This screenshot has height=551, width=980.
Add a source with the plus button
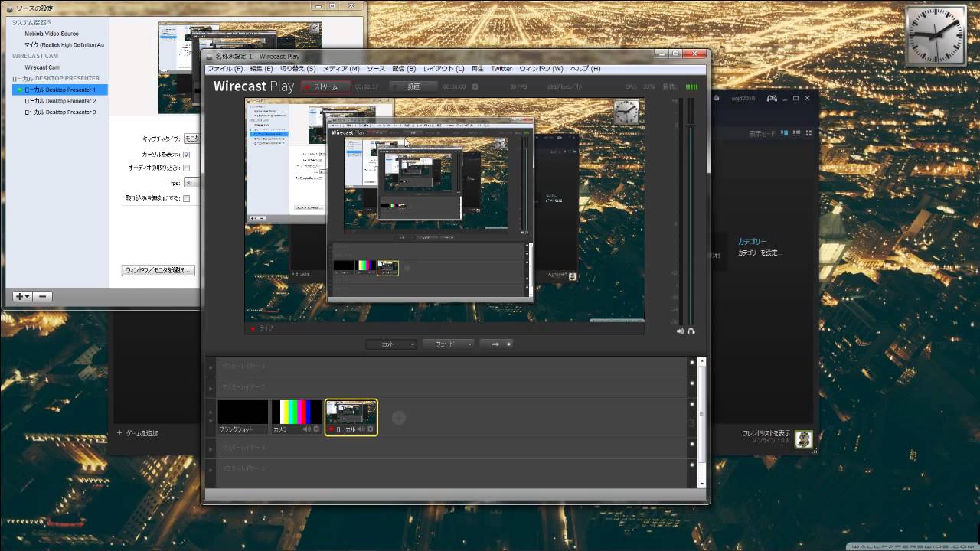(22, 296)
